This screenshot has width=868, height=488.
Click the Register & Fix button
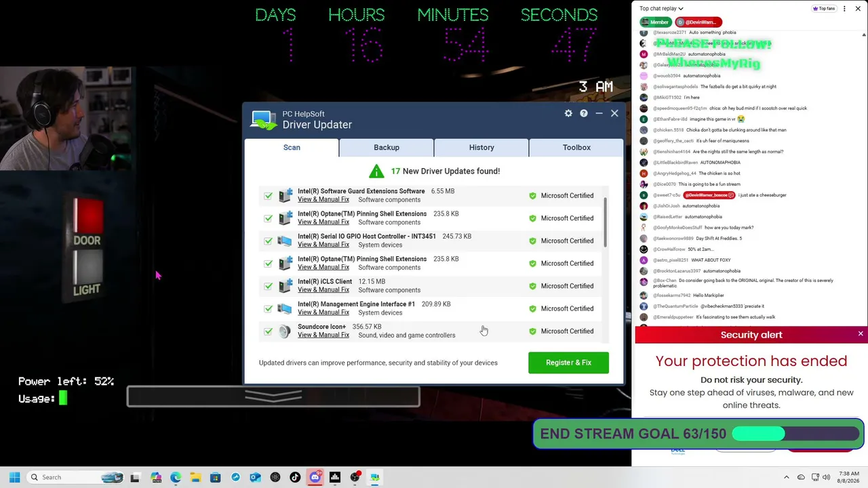[568, 363]
